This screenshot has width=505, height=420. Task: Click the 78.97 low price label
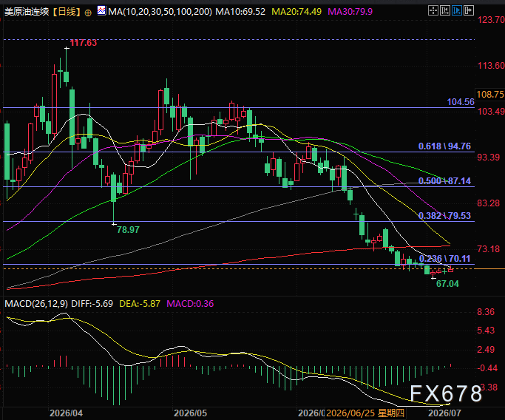point(128,230)
